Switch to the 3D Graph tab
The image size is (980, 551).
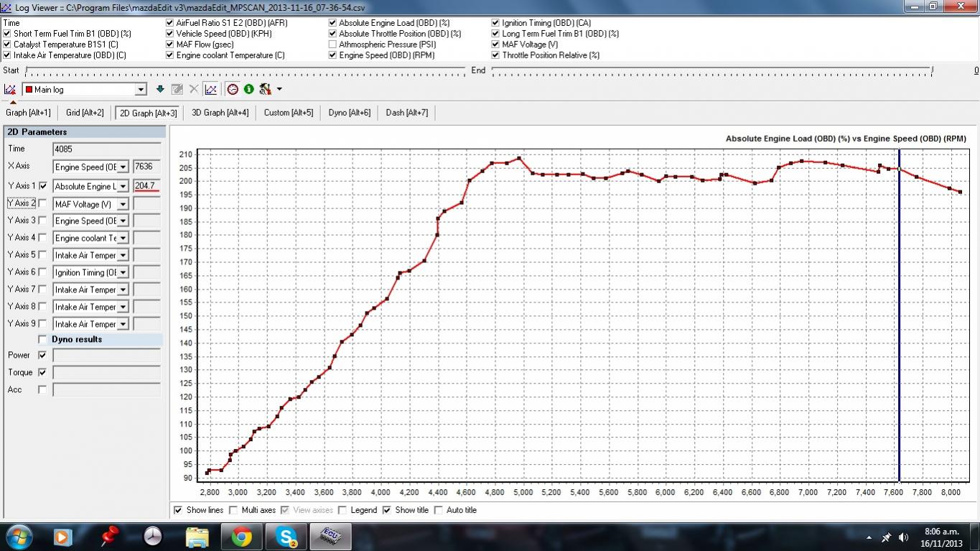coord(220,113)
